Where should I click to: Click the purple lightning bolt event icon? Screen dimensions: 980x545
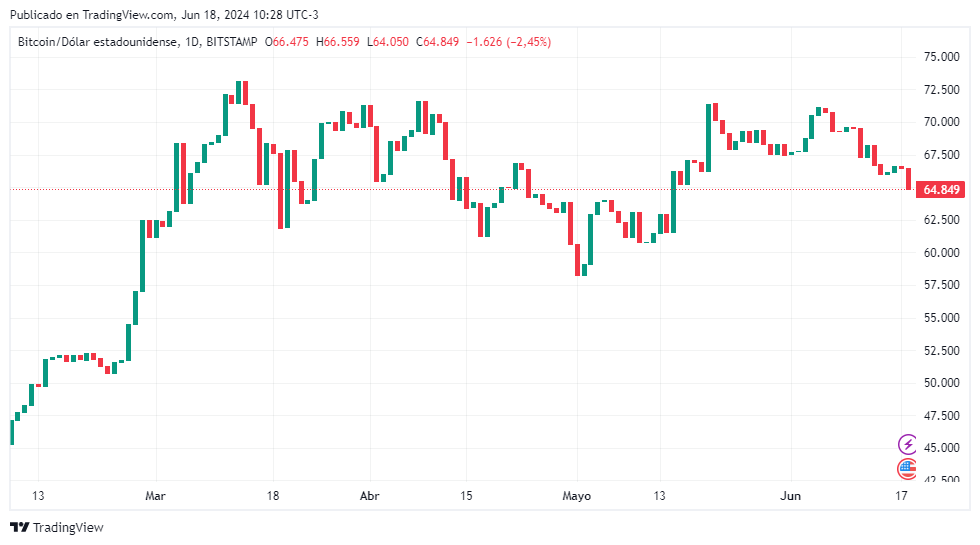907,444
